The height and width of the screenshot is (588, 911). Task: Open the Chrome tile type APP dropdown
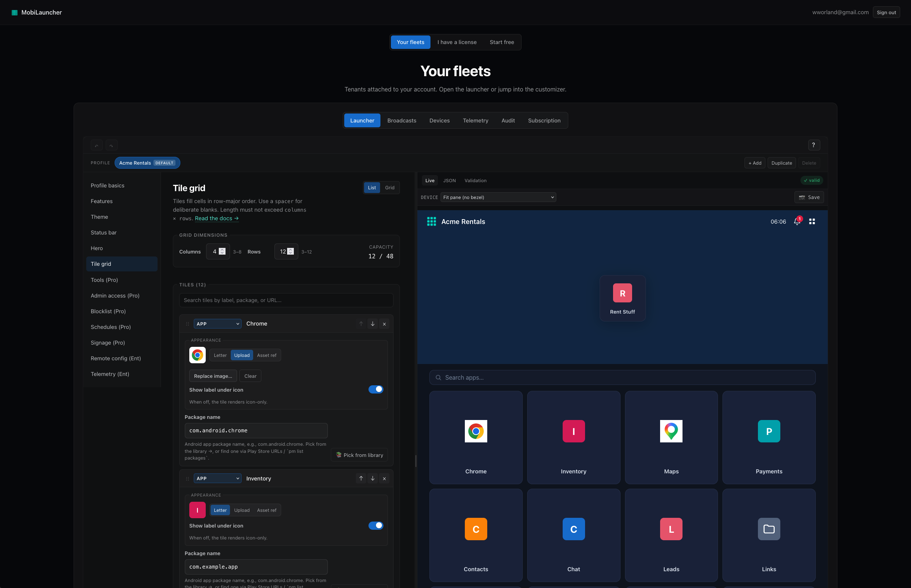point(218,324)
